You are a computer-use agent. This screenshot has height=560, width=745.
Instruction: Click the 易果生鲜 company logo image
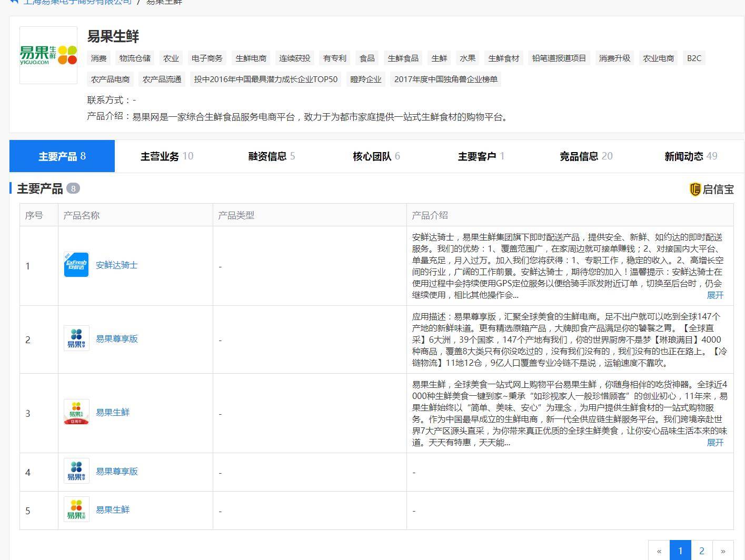[48, 55]
